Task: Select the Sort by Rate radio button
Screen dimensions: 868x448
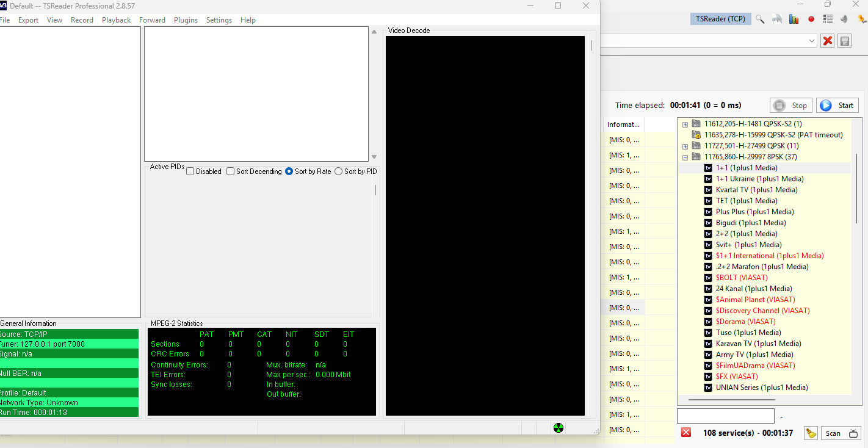Action: [289, 172]
